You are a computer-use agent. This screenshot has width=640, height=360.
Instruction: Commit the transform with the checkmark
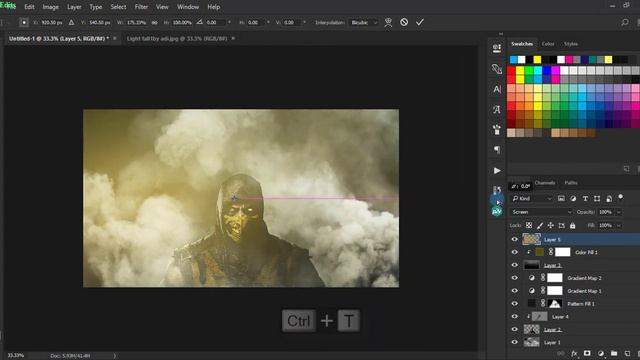coord(420,22)
